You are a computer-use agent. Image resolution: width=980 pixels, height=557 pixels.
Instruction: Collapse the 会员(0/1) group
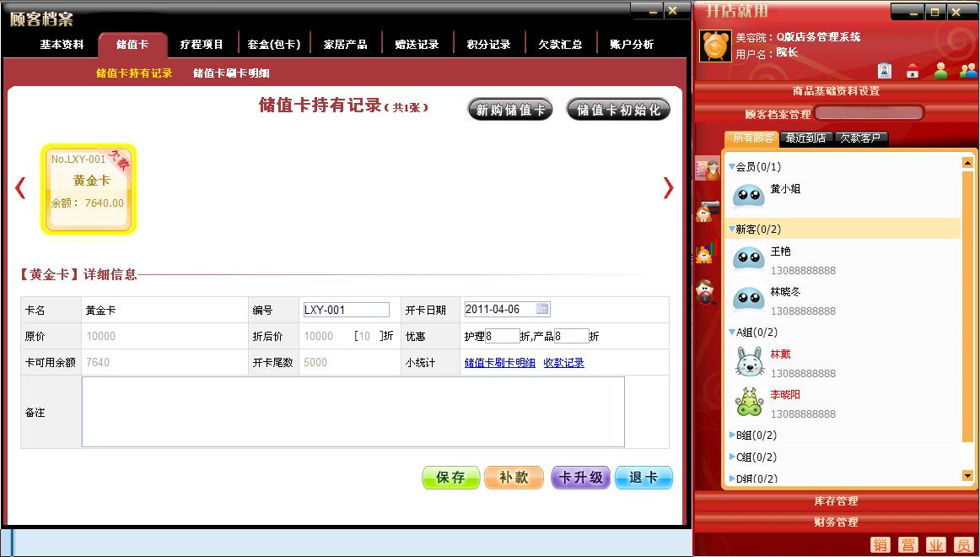tap(732, 167)
